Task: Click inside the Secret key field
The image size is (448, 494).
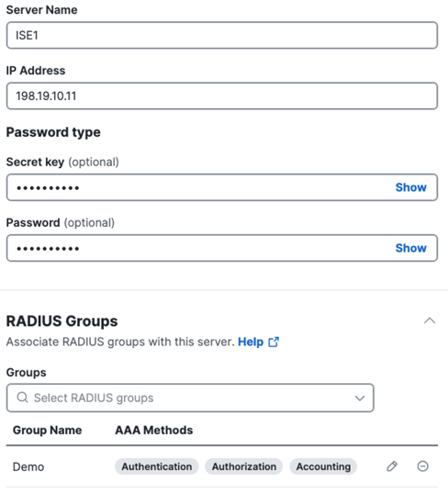Action: pos(222,187)
